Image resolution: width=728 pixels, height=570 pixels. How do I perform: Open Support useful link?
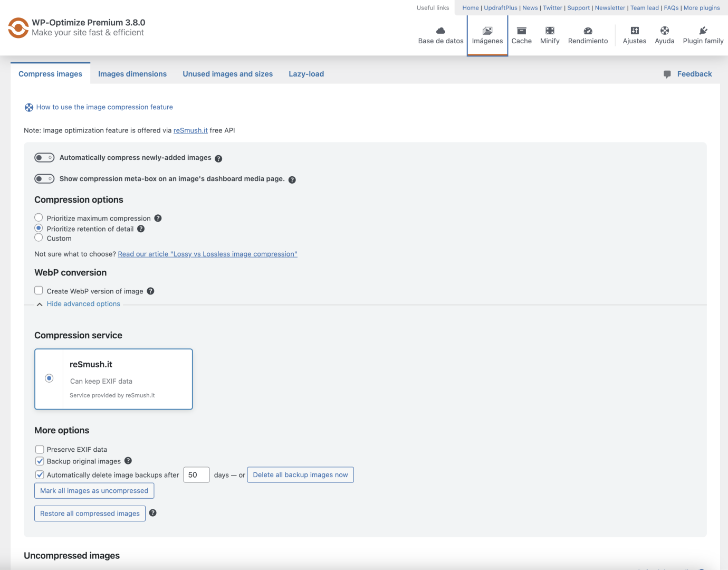tap(579, 8)
